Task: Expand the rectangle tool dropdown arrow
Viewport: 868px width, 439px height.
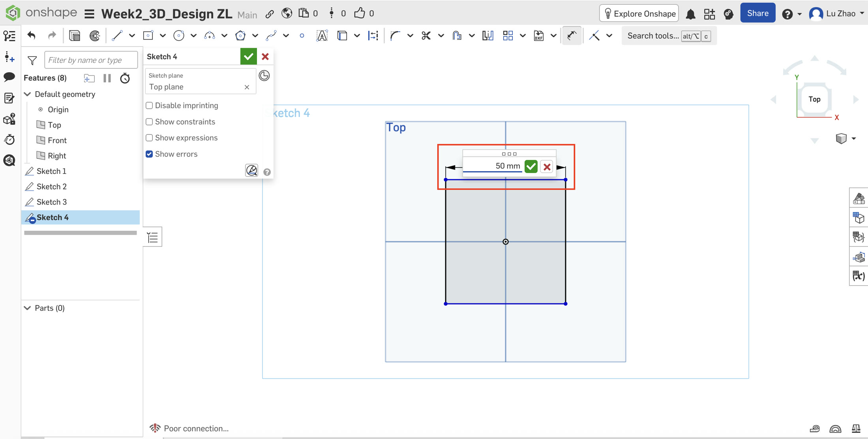Action: pyautogui.click(x=163, y=35)
